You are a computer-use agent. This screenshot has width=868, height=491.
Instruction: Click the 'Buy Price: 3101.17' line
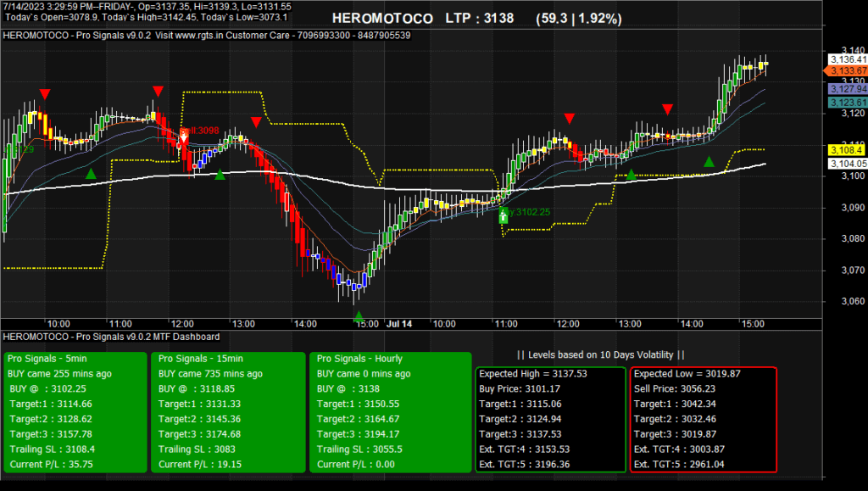(520, 388)
